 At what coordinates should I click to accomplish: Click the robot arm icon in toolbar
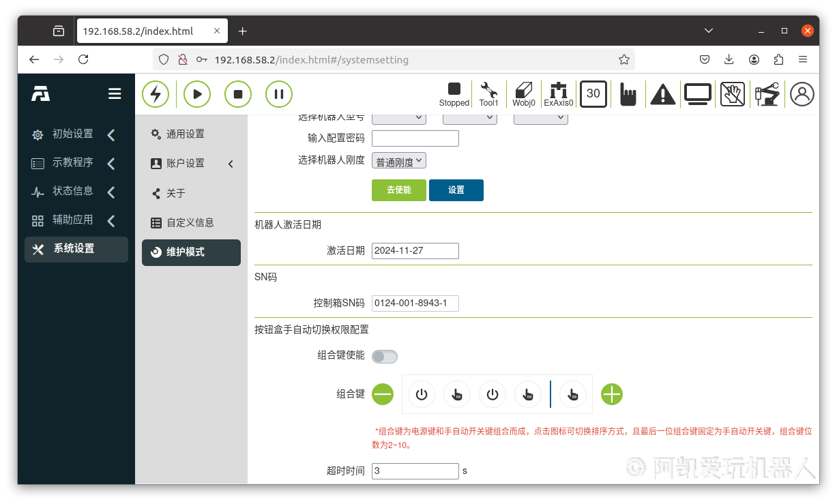coord(767,94)
